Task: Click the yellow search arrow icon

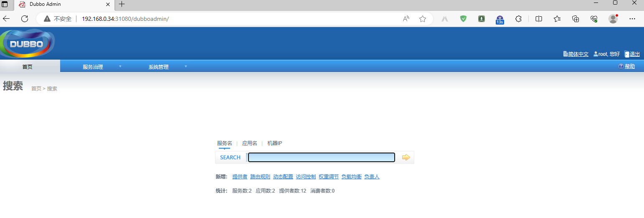Action: point(406,157)
